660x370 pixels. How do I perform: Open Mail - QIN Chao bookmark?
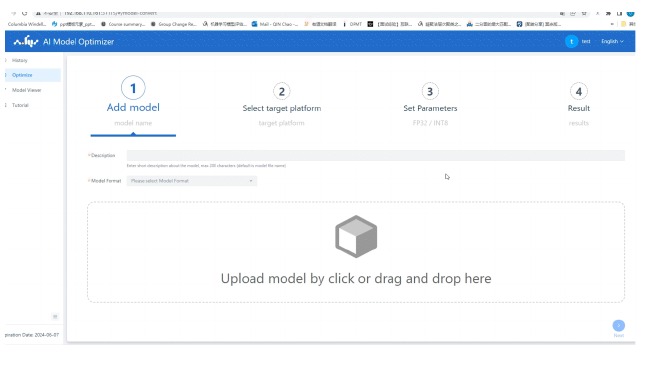pos(275,24)
